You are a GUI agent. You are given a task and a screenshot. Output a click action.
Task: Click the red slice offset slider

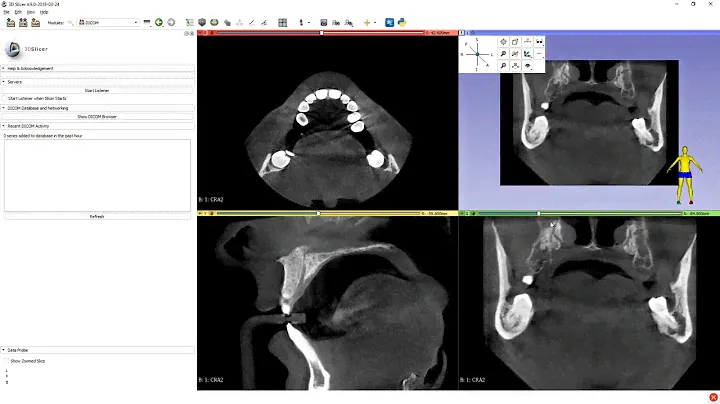[320, 33]
